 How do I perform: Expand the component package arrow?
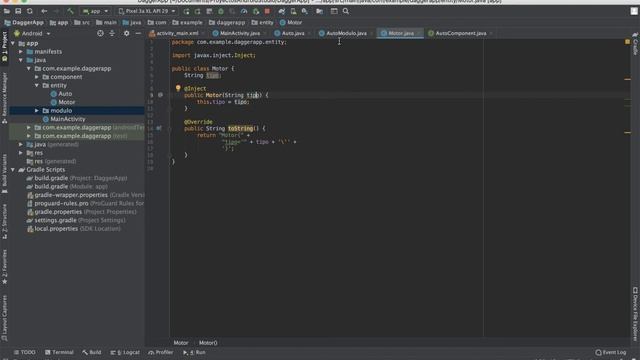click(37, 77)
